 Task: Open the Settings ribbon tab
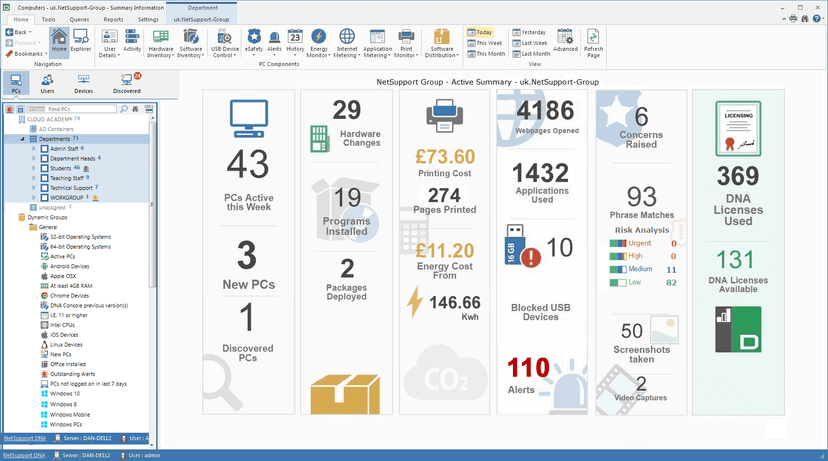[x=148, y=20]
